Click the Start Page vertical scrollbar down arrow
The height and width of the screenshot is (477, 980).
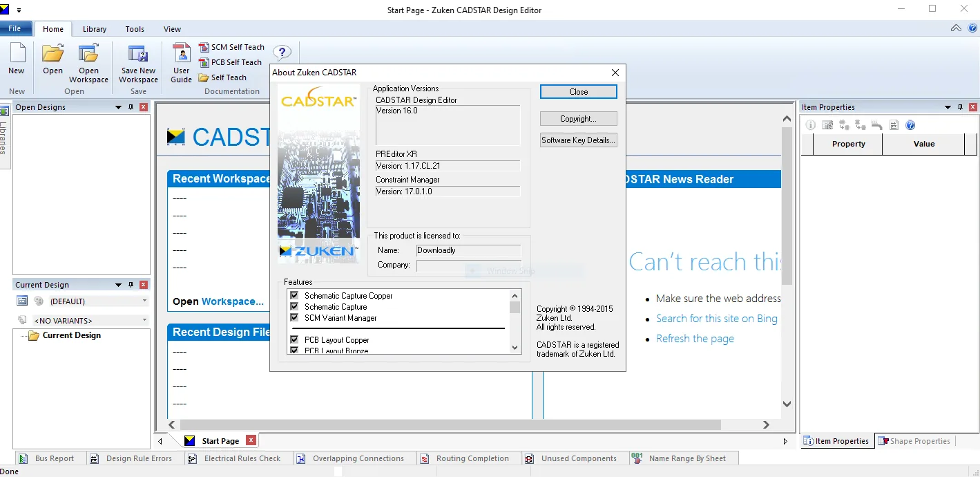coord(787,404)
